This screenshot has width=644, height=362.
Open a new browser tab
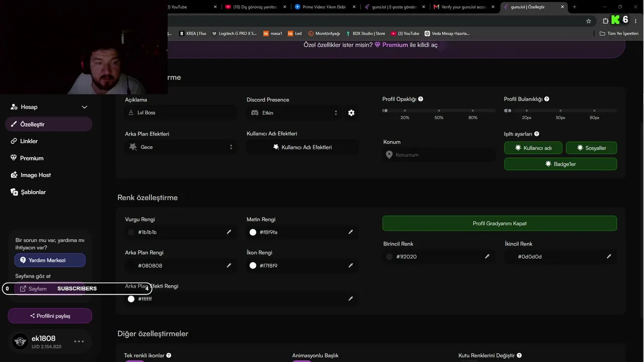pos(575,7)
